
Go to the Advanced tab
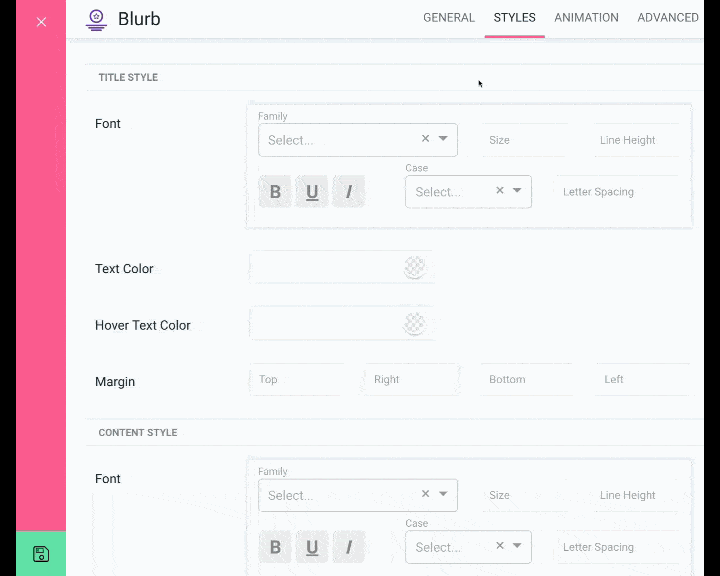[668, 18]
